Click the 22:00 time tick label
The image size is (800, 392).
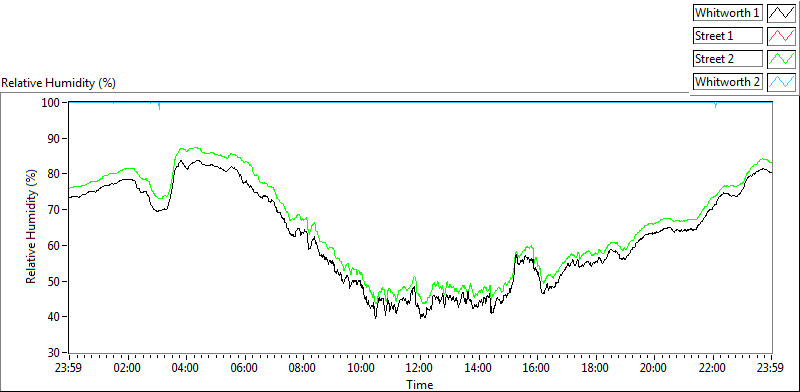pos(713,368)
